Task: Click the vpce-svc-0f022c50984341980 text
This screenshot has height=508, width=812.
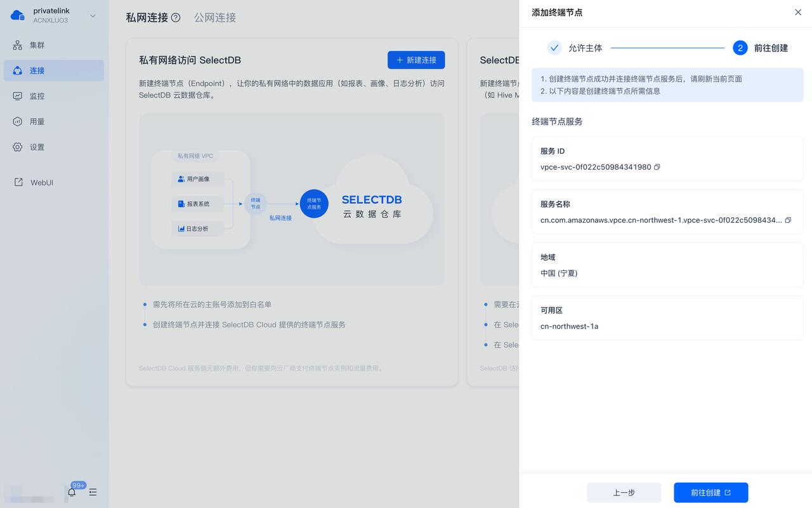Action: point(596,167)
